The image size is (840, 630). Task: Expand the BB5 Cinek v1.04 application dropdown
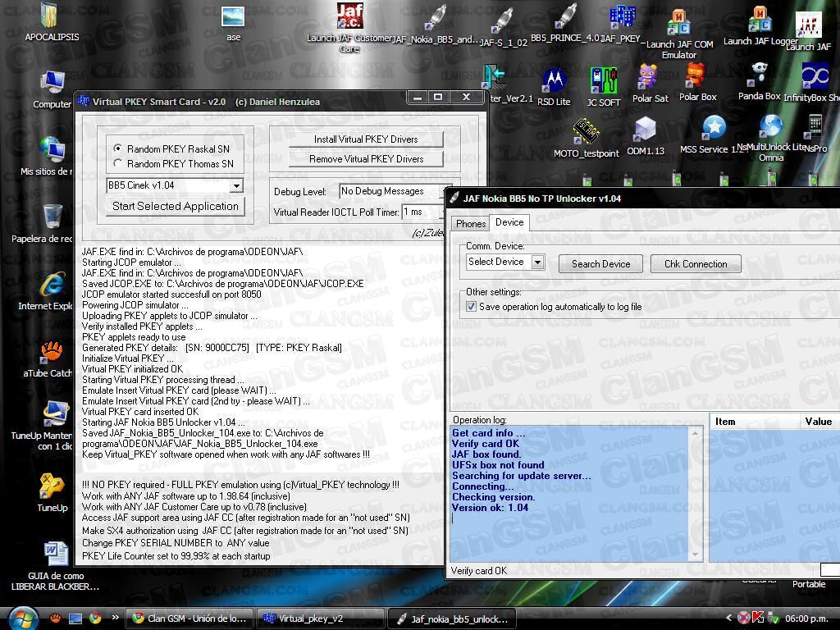click(x=236, y=186)
